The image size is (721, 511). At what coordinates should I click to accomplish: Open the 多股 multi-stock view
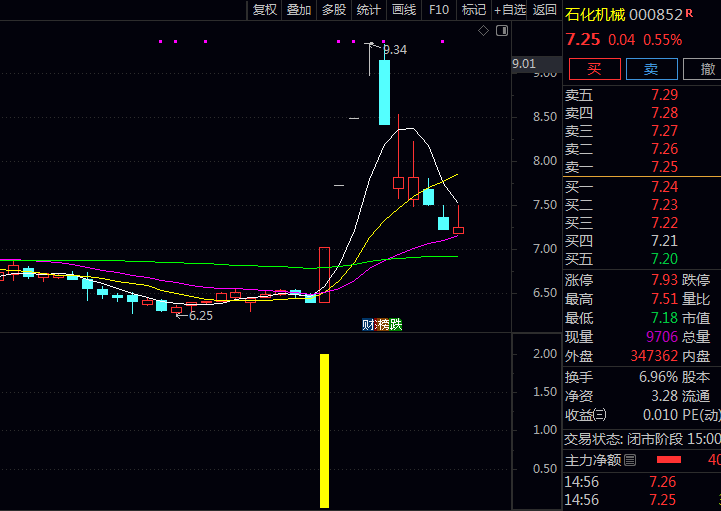(334, 10)
